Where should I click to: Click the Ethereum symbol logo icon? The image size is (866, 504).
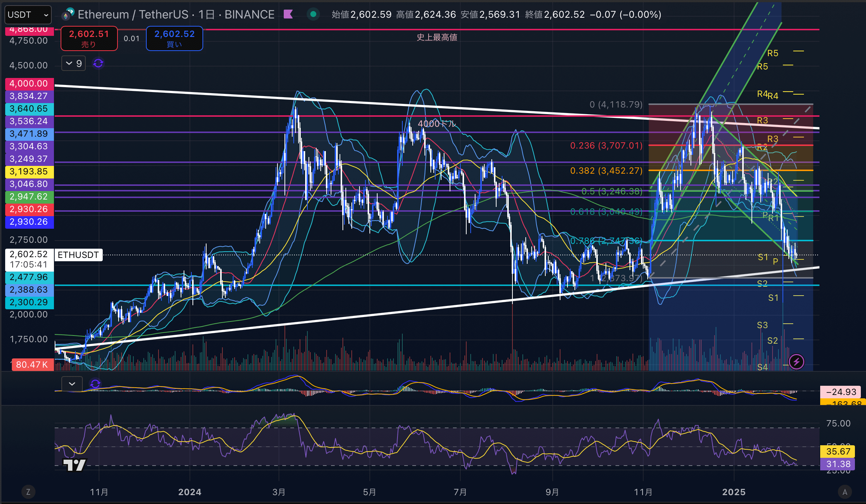coord(68,14)
